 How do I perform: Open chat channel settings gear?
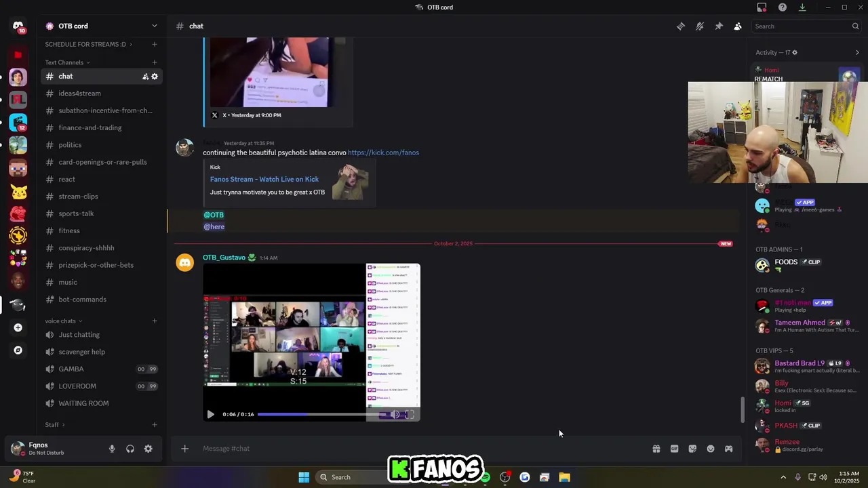point(155,77)
